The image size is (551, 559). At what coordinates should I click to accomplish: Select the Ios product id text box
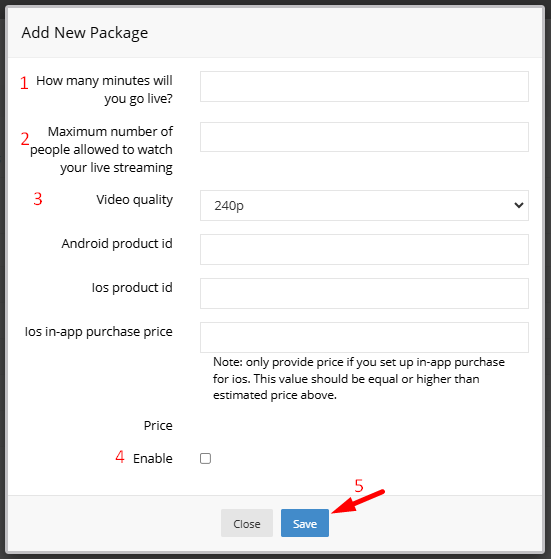(364, 293)
